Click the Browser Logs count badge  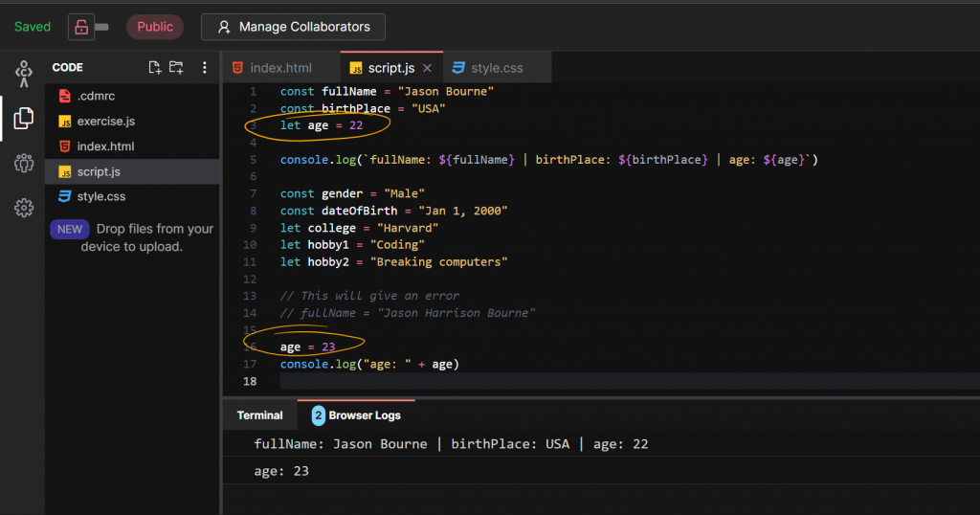[318, 415]
